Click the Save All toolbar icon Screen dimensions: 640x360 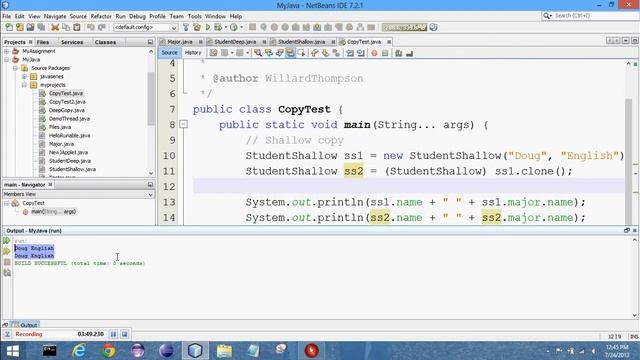pyautogui.click(x=41, y=27)
